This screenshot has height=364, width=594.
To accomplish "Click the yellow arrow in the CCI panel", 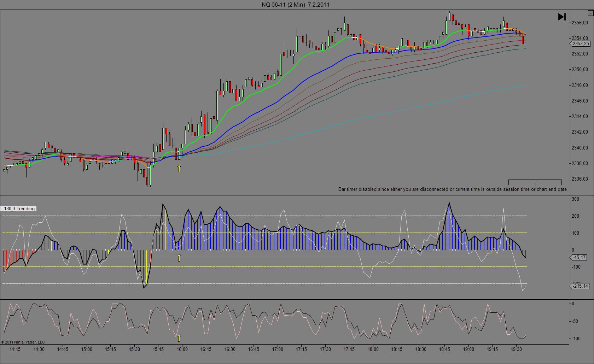I will (x=179, y=258).
